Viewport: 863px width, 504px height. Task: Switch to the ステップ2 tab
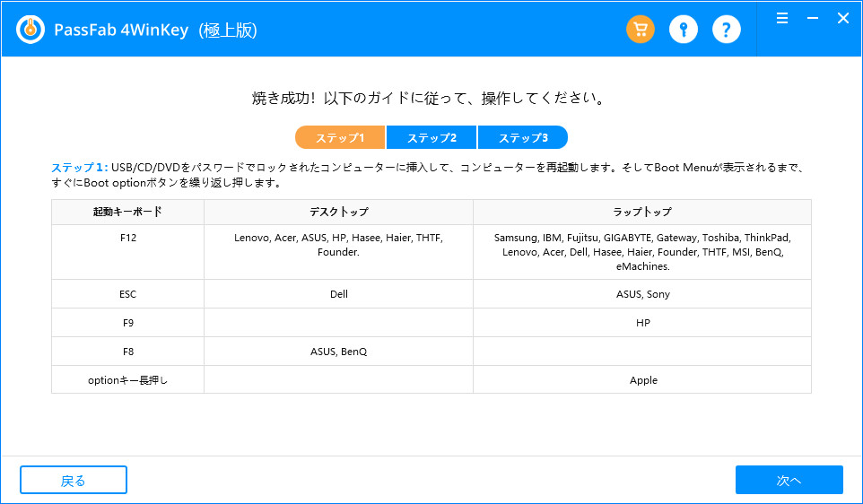pos(431,137)
